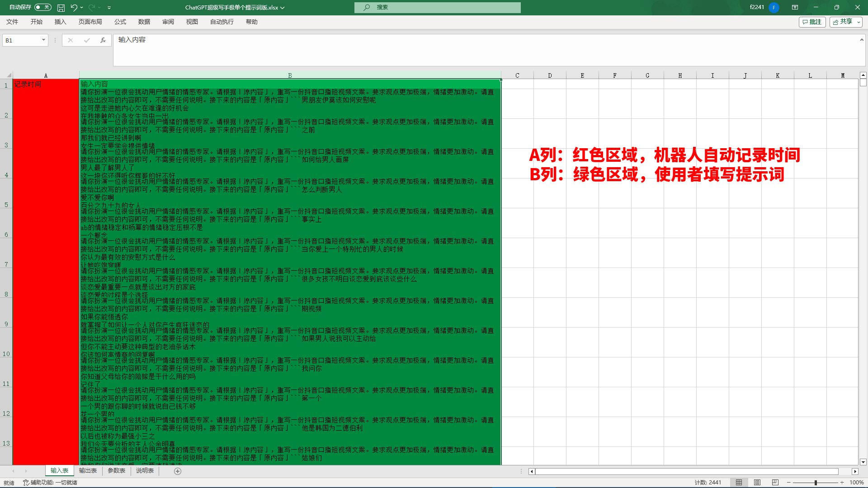Open the 帮助 ribbon tab
868x488 pixels.
click(252, 22)
